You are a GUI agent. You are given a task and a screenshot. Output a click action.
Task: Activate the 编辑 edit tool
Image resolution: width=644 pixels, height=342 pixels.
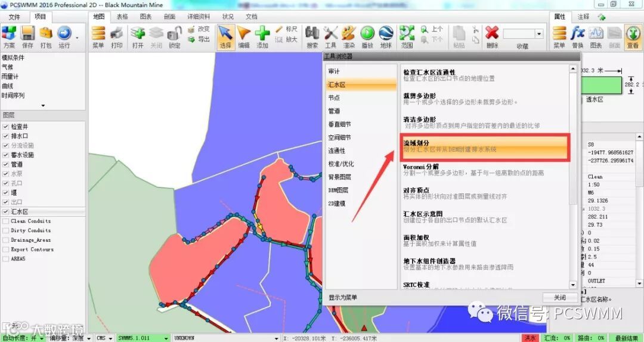point(243,37)
